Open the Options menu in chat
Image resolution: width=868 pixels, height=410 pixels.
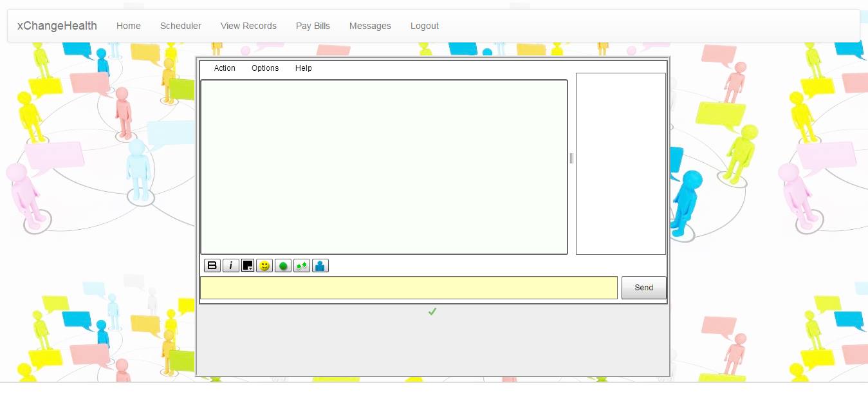pos(265,68)
